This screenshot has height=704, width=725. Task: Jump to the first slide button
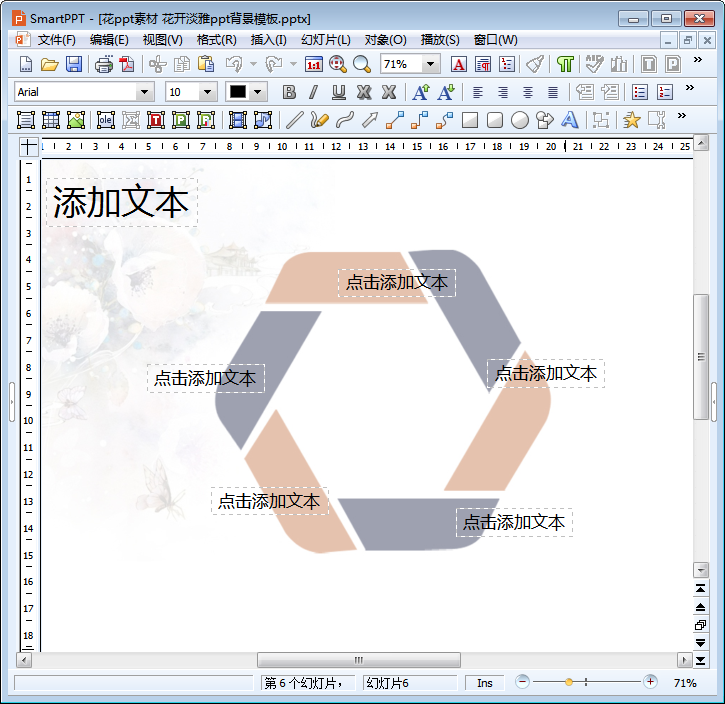700,589
